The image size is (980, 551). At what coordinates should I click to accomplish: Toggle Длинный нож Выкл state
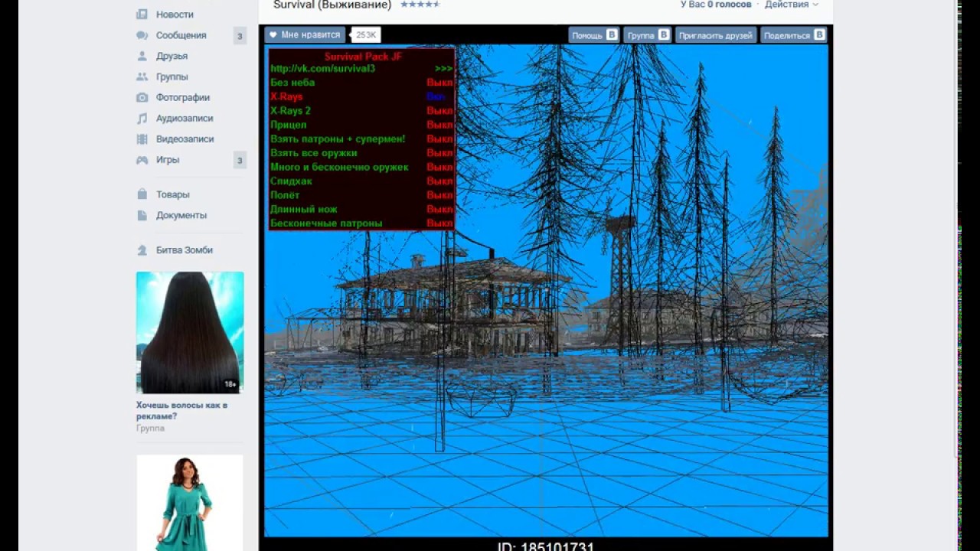tap(439, 209)
